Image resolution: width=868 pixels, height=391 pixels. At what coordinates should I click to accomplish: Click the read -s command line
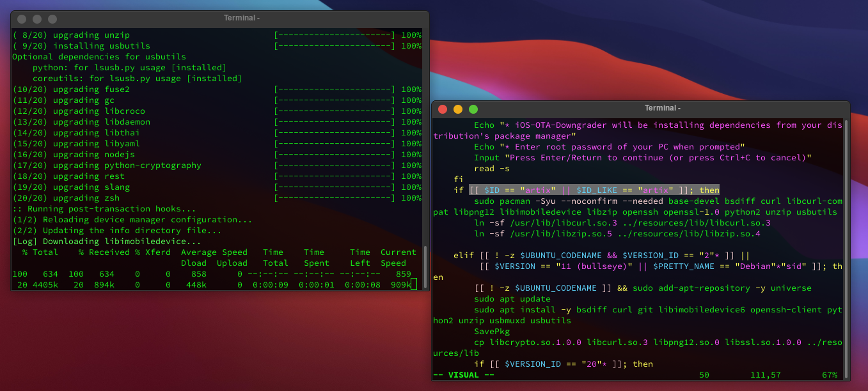coord(491,168)
